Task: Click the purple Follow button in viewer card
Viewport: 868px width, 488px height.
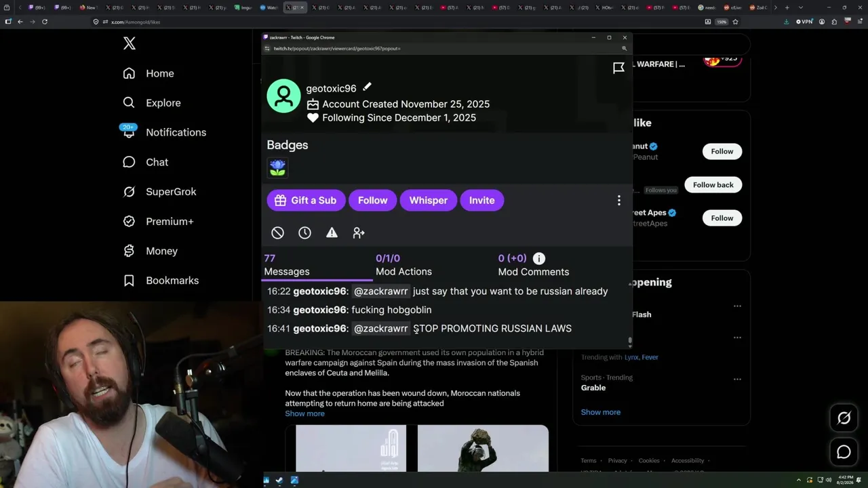Action: (372, 201)
